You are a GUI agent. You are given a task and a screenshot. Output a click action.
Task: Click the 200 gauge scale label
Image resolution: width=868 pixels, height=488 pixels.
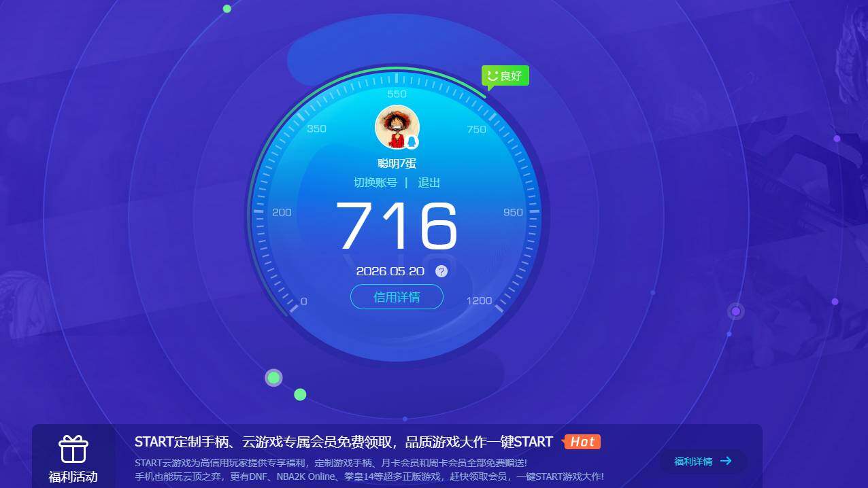click(x=282, y=212)
